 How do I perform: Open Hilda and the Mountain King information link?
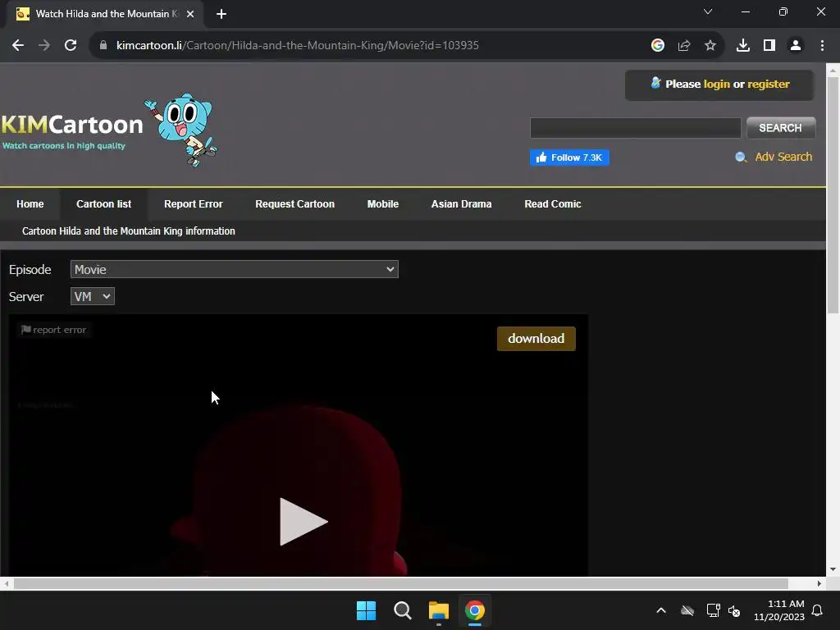click(129, 231)
